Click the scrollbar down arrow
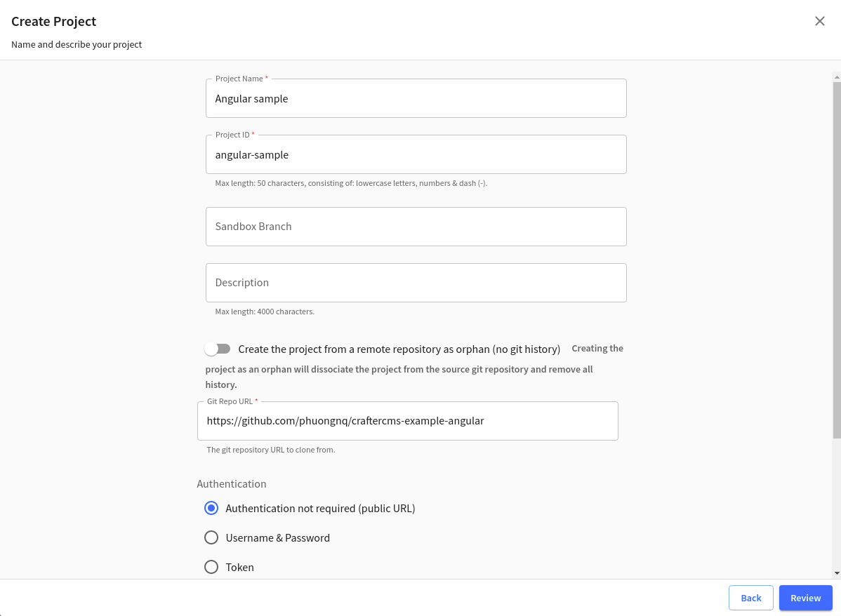This screenshot has width=841, height=616. click(836, 573)
